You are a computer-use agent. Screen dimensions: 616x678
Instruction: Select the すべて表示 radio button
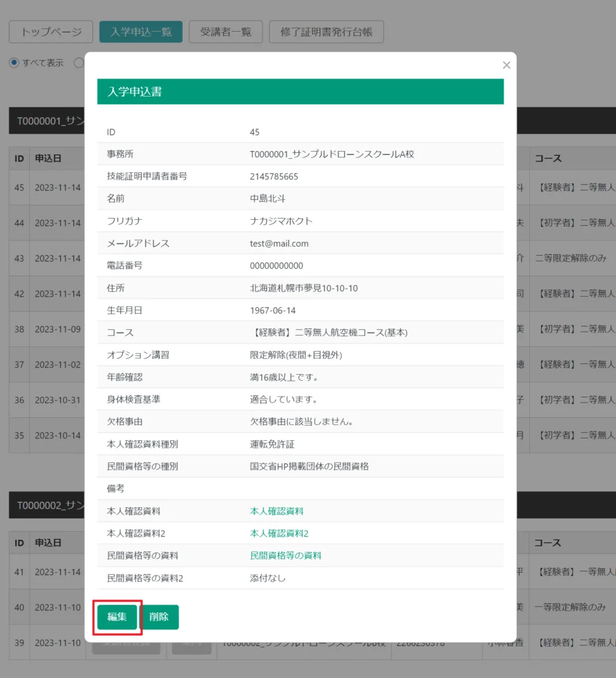(x=15, y=63)
